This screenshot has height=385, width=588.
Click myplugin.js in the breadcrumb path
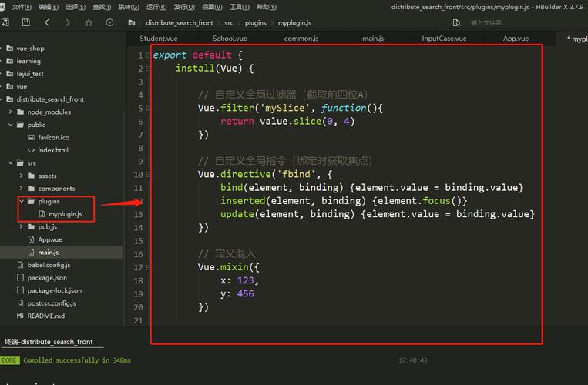(x=294, y=23)
